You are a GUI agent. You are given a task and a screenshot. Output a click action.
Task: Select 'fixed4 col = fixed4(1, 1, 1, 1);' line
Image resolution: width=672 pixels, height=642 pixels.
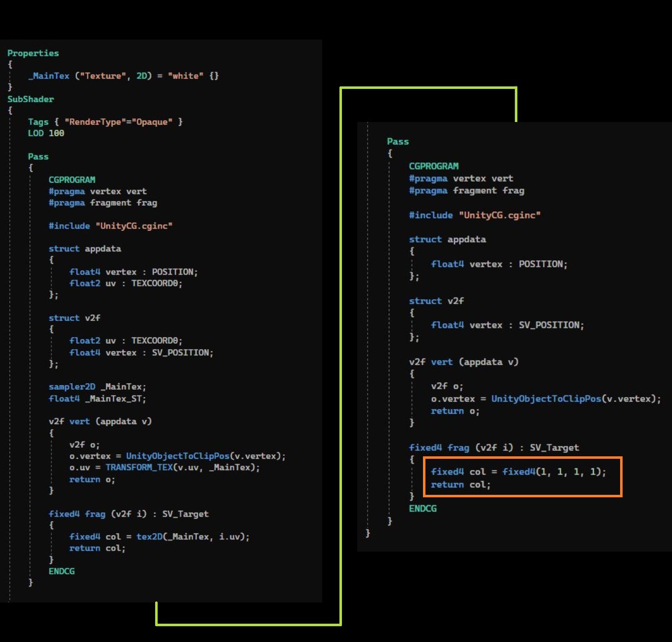[x=518, y=472]
